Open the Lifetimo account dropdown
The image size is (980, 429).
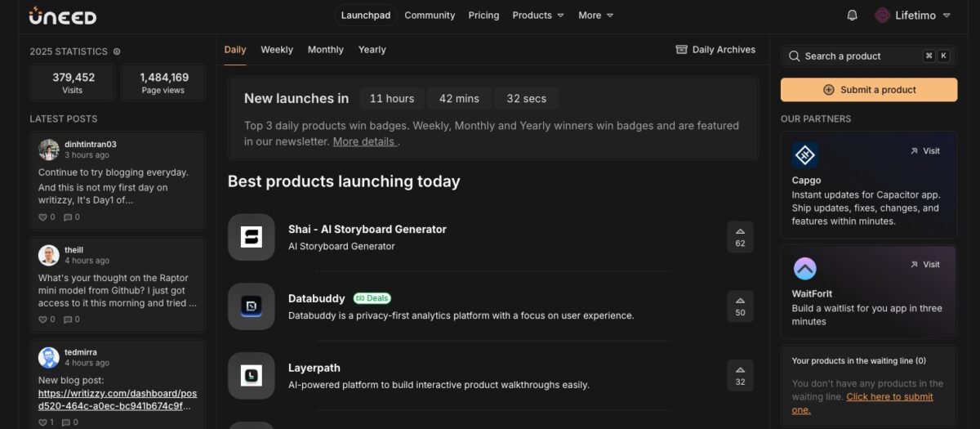[912, 16]
